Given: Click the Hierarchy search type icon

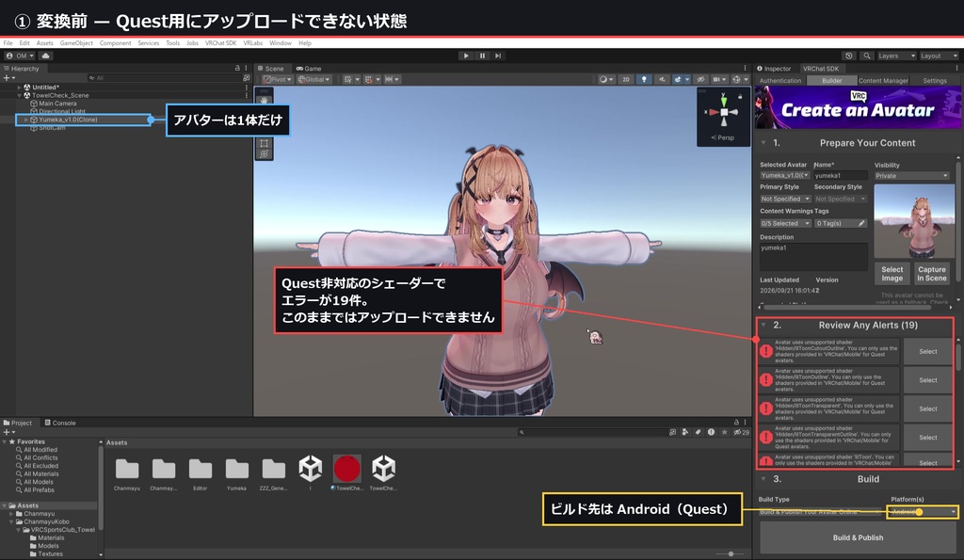Looking at the screenshot, I should [247, 78].
